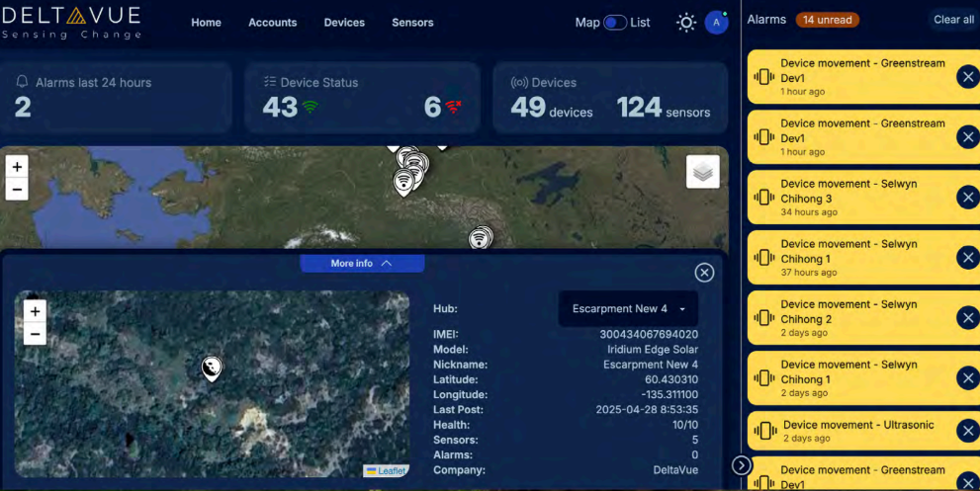Zoom in on the main map
The image size is (980, 491).
point(17,167)
